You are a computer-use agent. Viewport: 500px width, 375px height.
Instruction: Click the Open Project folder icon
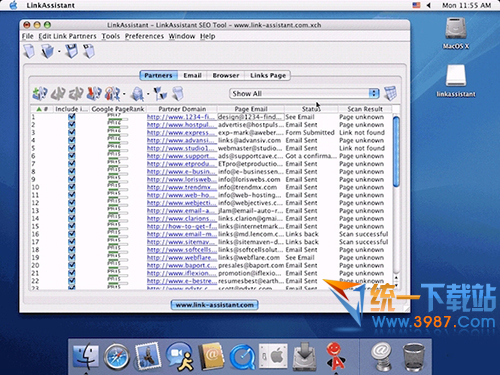point(48,52)
